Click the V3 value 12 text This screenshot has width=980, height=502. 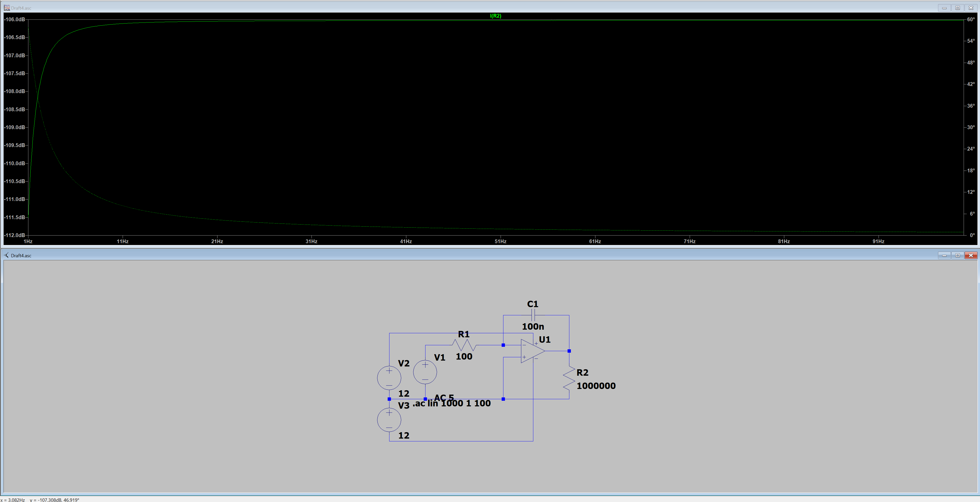click(x=404, y=436)
